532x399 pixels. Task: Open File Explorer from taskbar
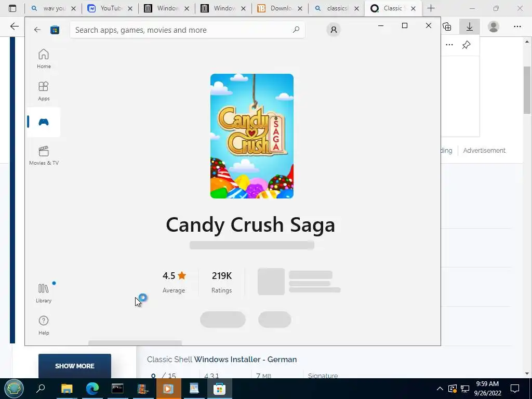67,389
